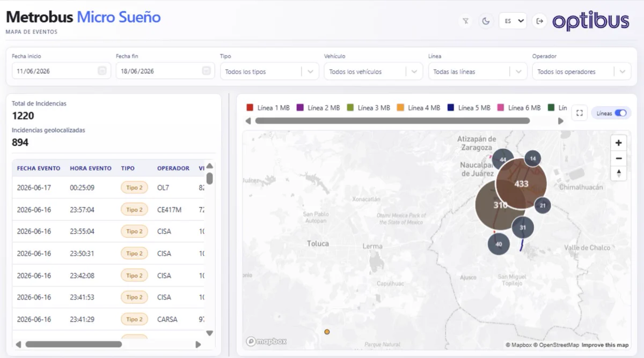
Task: Zoom out on the map
Action: (x=619, y=158)
